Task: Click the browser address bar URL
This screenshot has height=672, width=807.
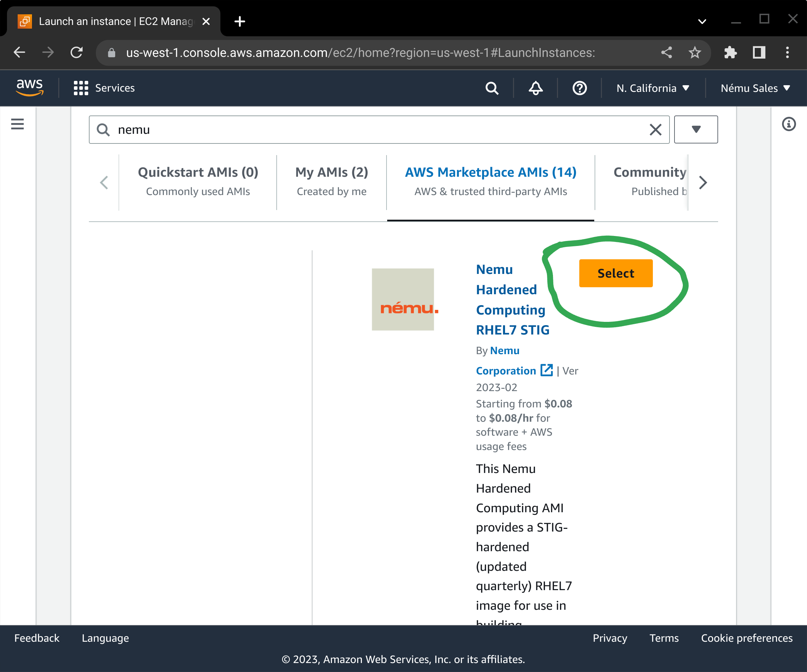Action: [361, 52]
